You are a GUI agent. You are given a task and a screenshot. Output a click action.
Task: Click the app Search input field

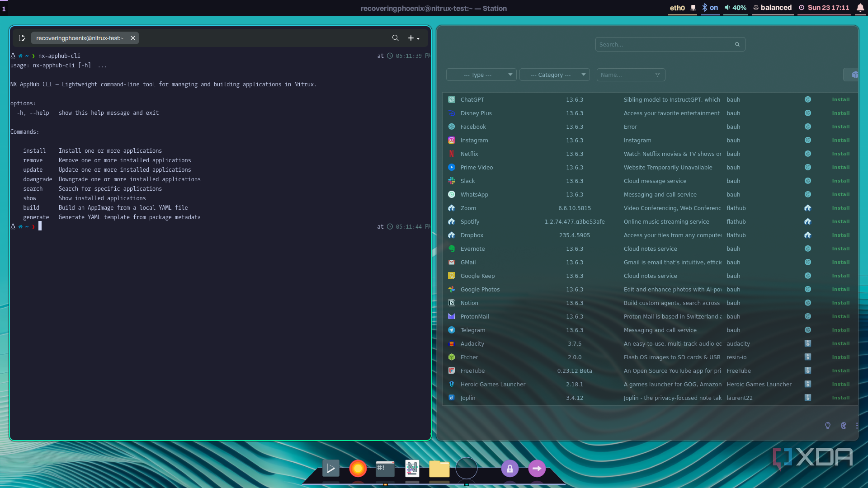coord(665,44)
